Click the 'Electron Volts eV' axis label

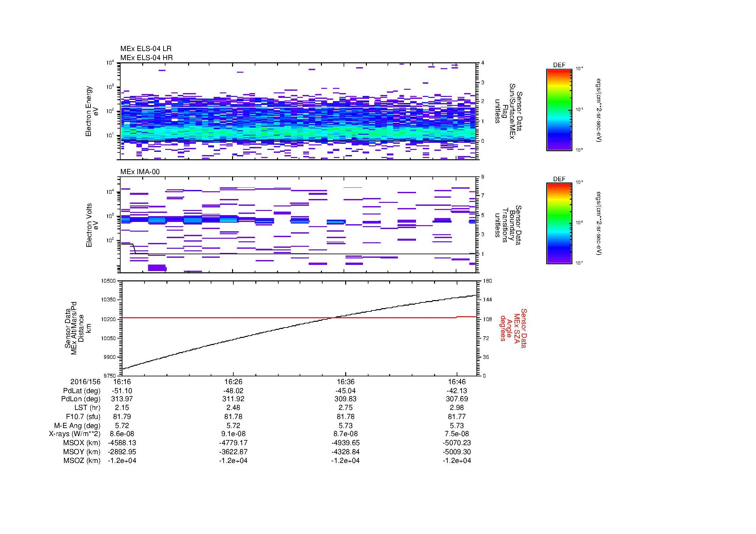tap(92, 225)
